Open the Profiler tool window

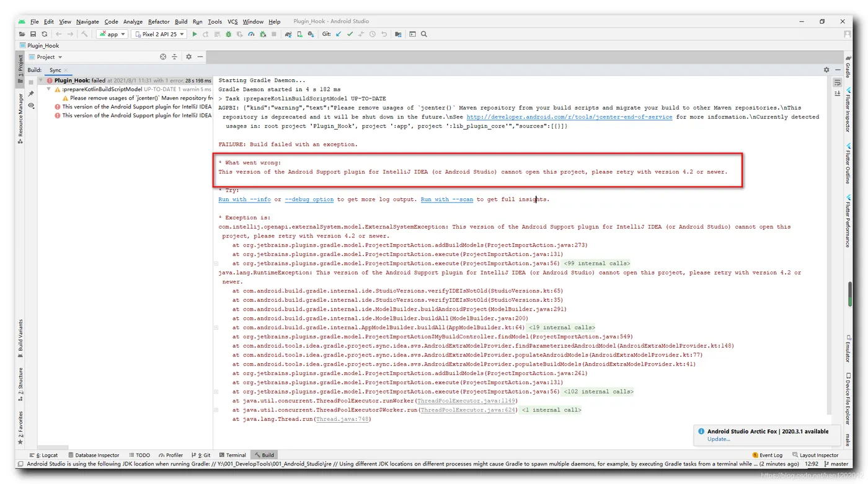click(x=170, y=455)
